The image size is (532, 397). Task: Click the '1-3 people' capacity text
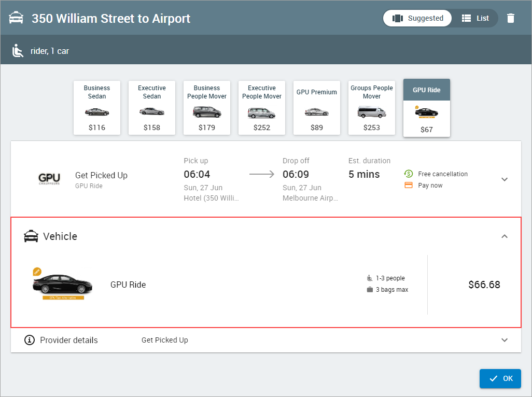390,278
